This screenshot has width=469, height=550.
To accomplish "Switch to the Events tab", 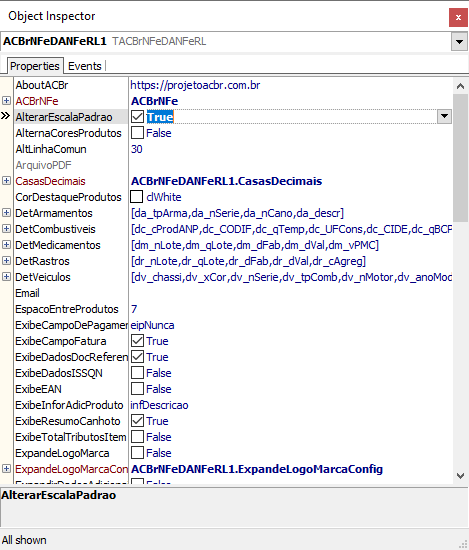I will point(85,66).
